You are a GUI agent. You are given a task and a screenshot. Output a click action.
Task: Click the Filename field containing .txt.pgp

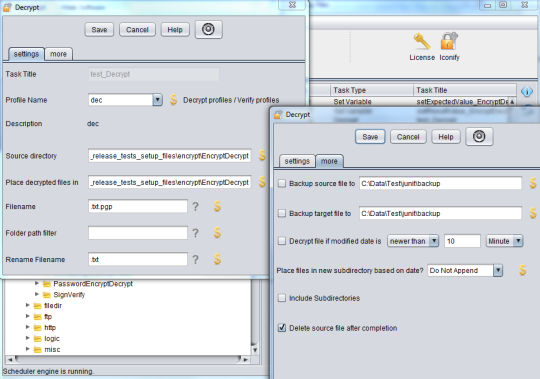coord(138,207)
